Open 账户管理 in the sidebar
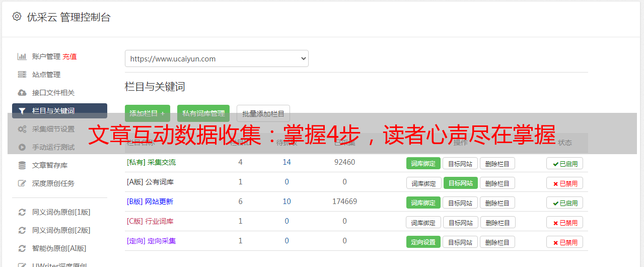644x267 pixels. (x=46, y=56)
